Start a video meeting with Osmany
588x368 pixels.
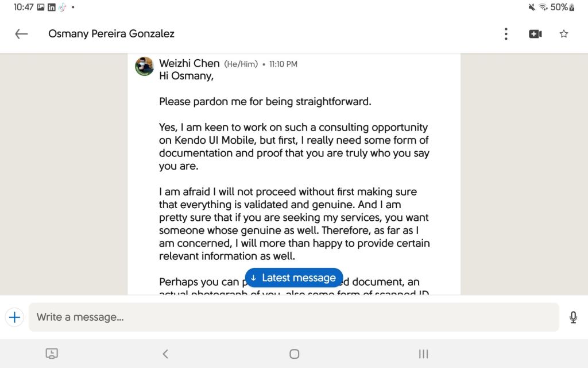(535, 34)
